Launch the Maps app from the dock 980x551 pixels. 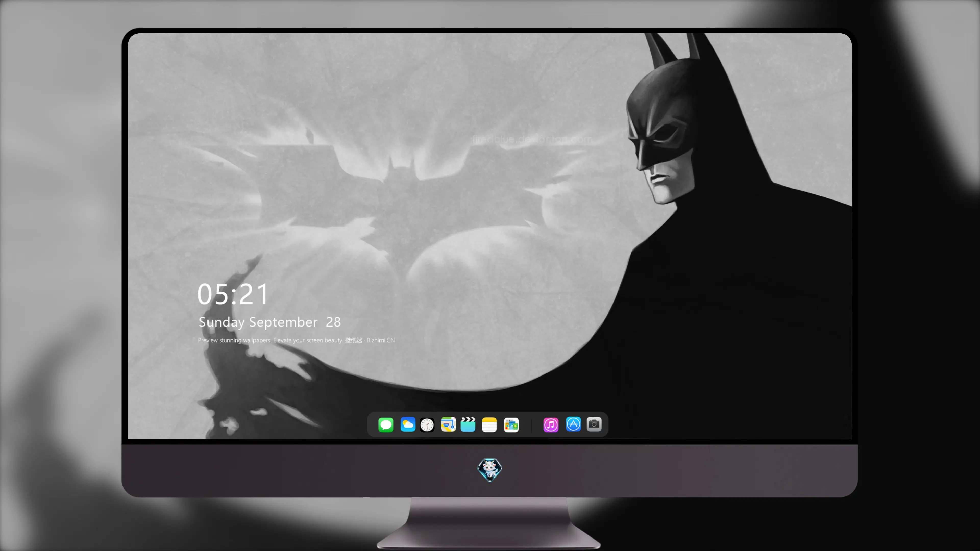pyautogui.click(x=448, y=424)
